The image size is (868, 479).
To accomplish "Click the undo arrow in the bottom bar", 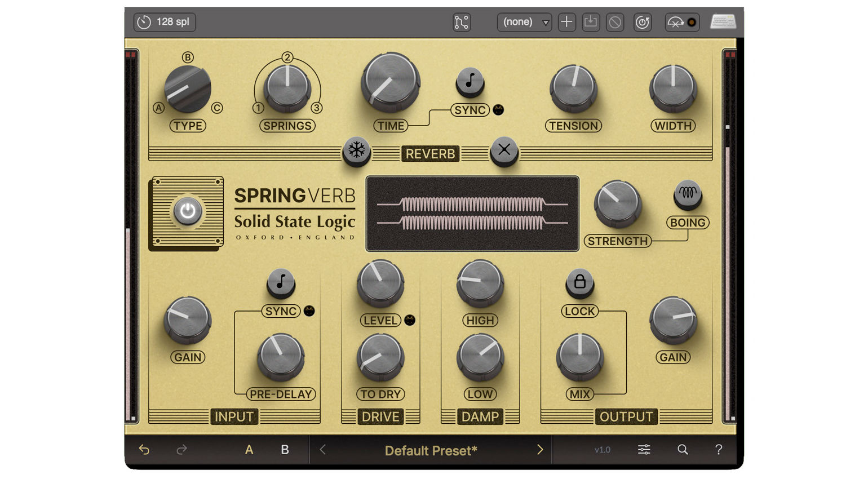I will pos(144,450).
